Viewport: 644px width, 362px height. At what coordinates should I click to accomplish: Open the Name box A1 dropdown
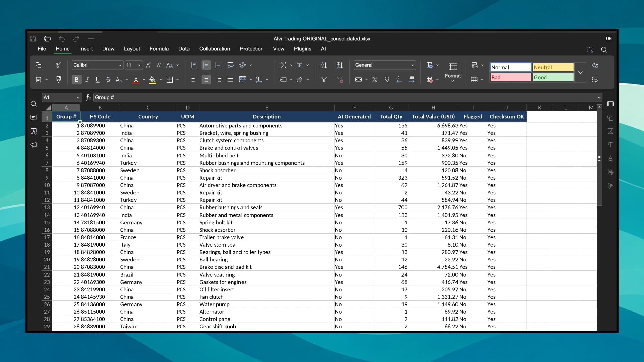(x=78, y=98)
